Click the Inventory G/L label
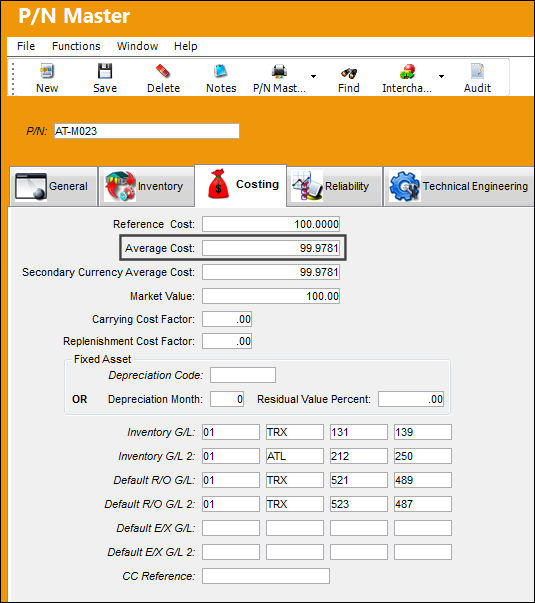This screenshot has width=535, height=603. pyautogui.click(x=161, y=432)
